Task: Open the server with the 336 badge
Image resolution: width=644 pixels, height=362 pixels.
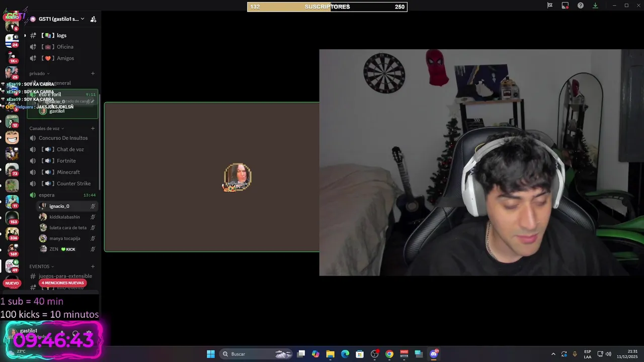Action: point(12,234)
